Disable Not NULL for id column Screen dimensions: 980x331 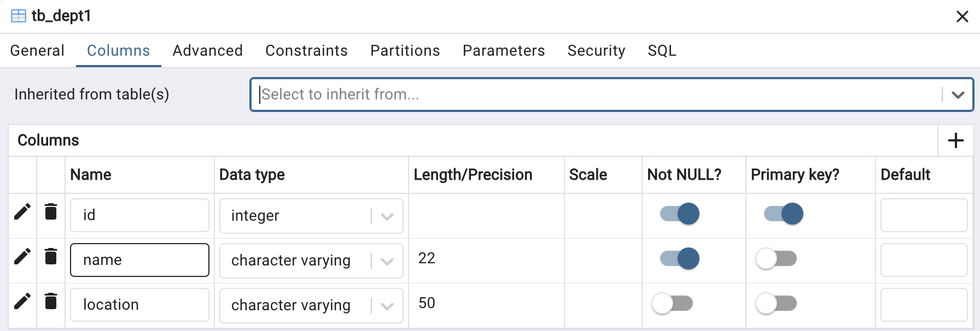click(x=680, y=214)
